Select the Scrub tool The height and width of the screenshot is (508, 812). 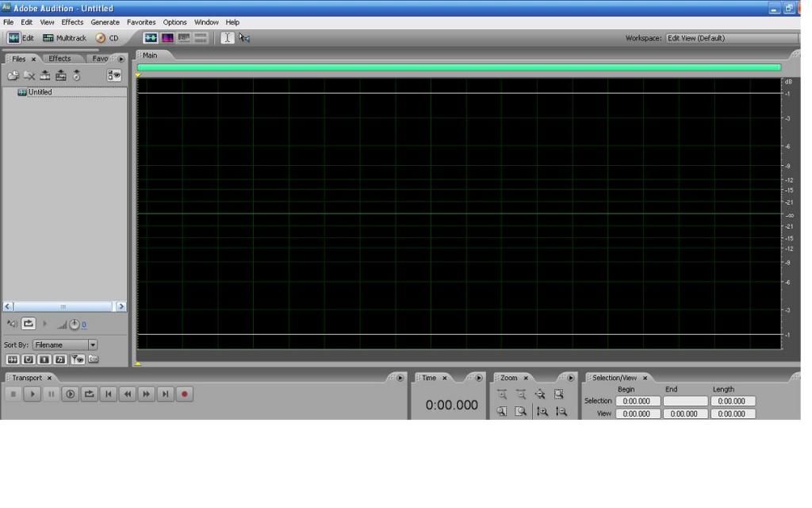point(244,38)
